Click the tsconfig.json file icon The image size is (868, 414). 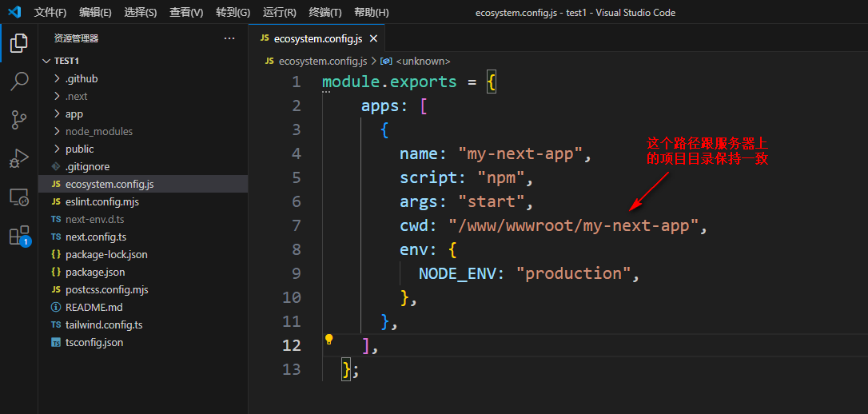(x=55, y=343)
